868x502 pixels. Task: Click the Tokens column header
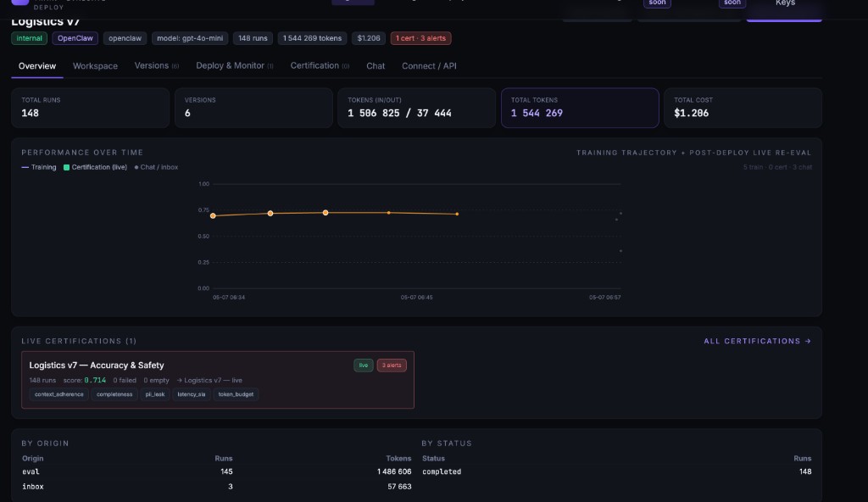398,458
